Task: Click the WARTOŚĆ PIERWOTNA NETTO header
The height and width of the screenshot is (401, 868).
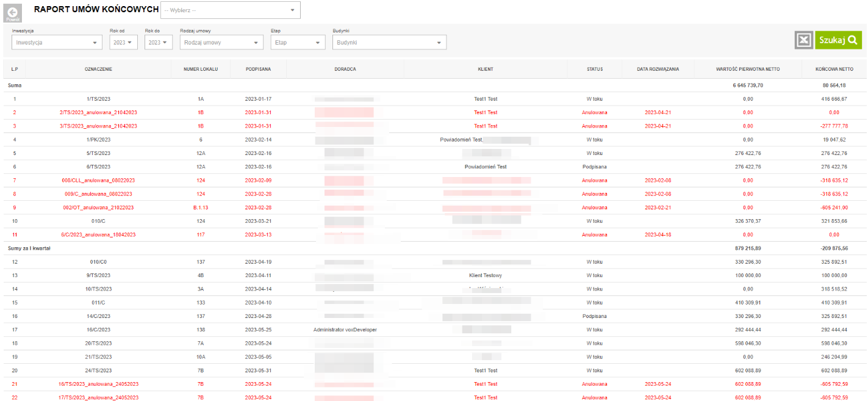Action: pyautogui.click(x=748, y=69)
